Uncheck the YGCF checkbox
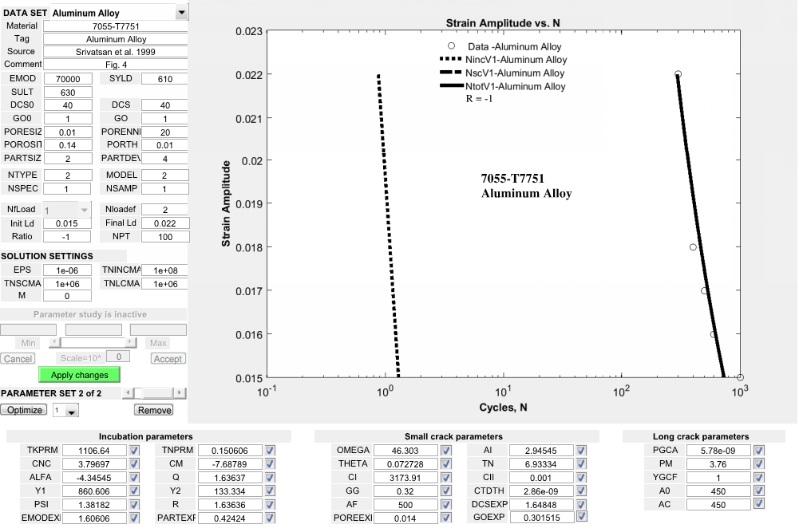Viewport: 799px width, 532px height. click(x=759, y=478)
